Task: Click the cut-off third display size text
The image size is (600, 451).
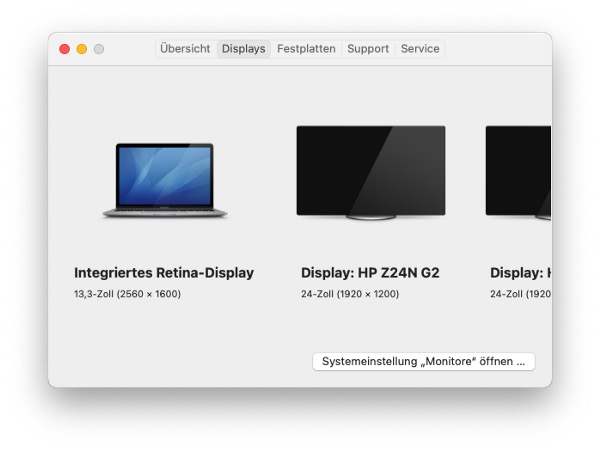Action: (x=520, y=294)
